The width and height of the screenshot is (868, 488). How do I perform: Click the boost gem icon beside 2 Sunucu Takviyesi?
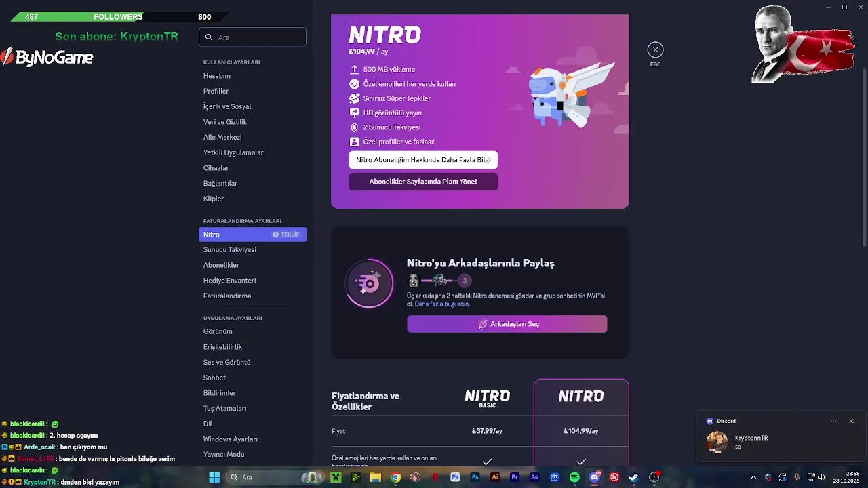click(354, 127)
